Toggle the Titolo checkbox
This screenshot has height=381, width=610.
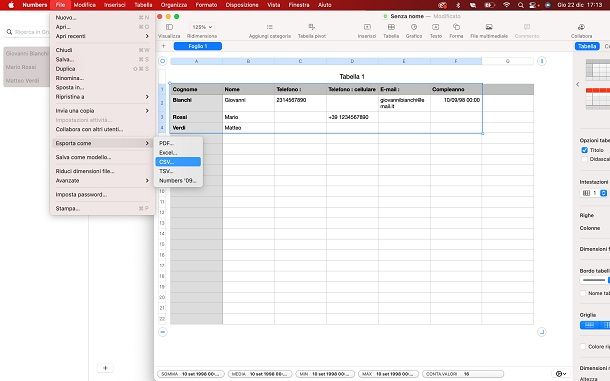pos(584,150)
